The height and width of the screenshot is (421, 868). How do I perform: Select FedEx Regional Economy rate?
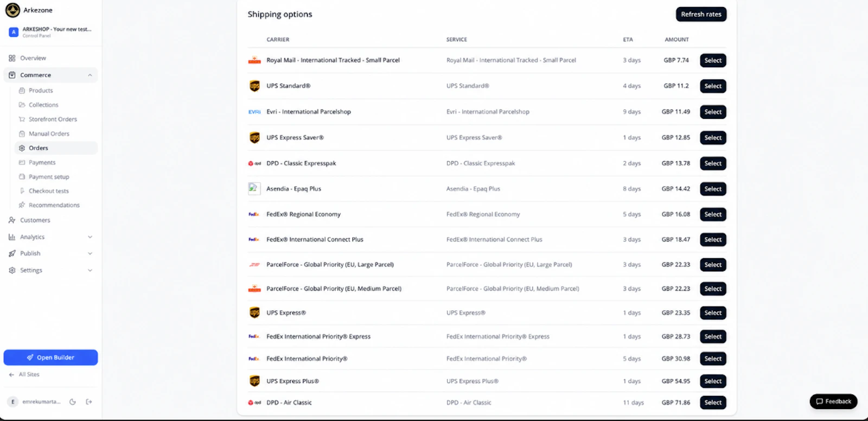pos(713,214)
